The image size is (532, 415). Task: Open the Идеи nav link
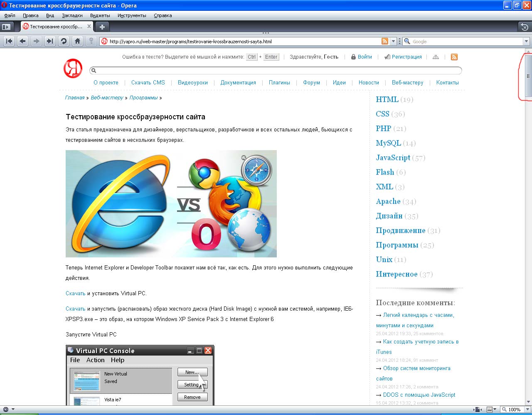339,82
